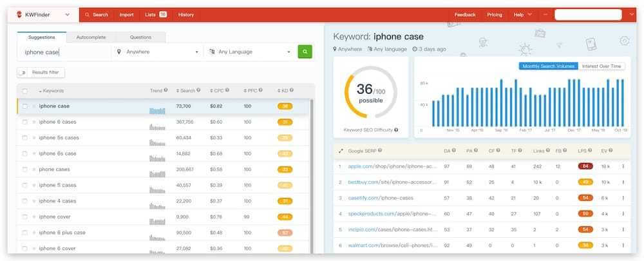This screenshot has height=261, width=644.
Task: Click help icon next to Keyword SEO Difficulty
Action: 396,130
